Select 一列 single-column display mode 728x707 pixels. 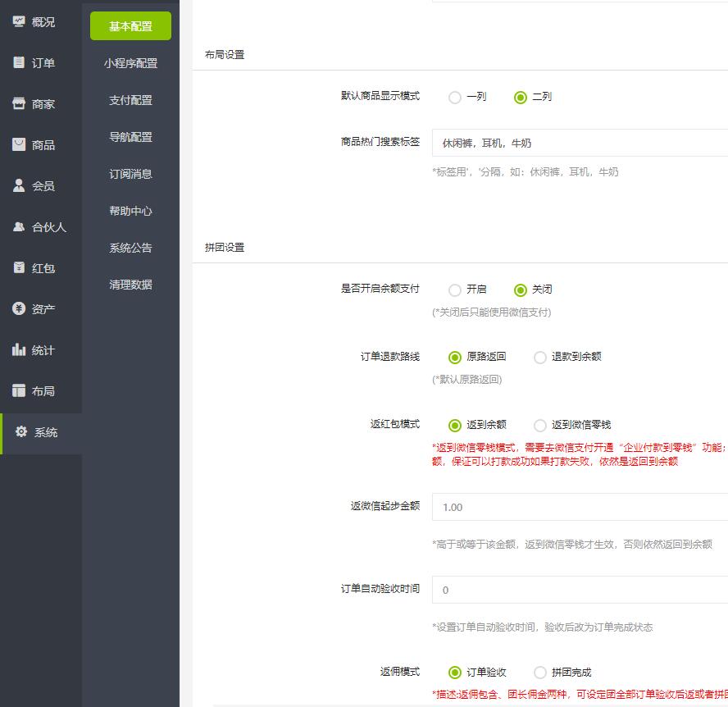[x=456, y=97]
